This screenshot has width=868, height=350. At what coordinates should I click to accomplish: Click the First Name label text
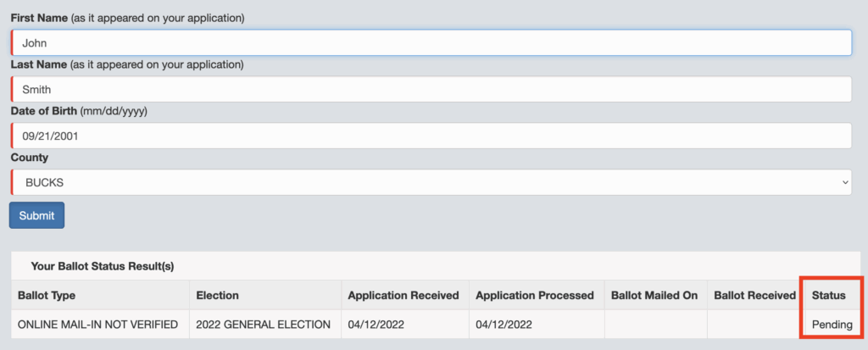[41, 18]
